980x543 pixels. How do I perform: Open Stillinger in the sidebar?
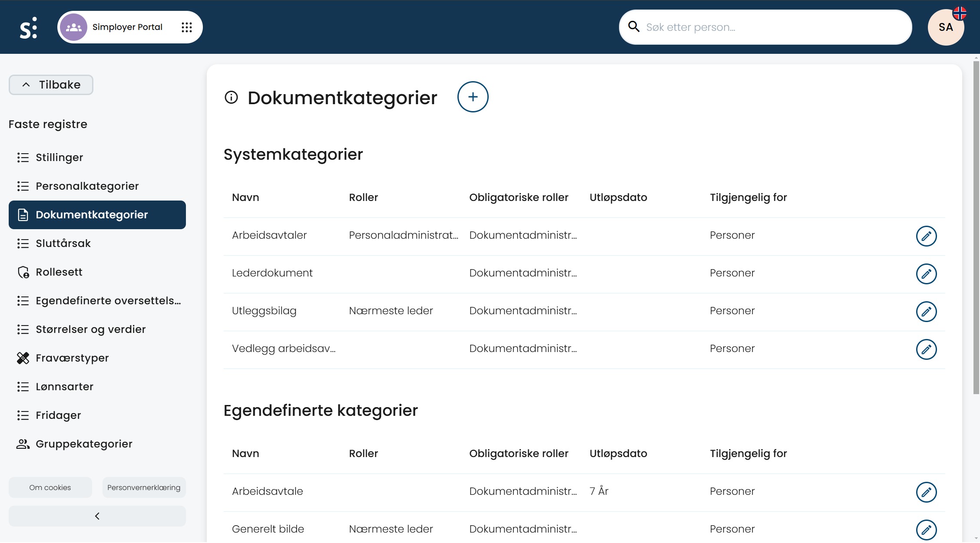click(59, 158)
